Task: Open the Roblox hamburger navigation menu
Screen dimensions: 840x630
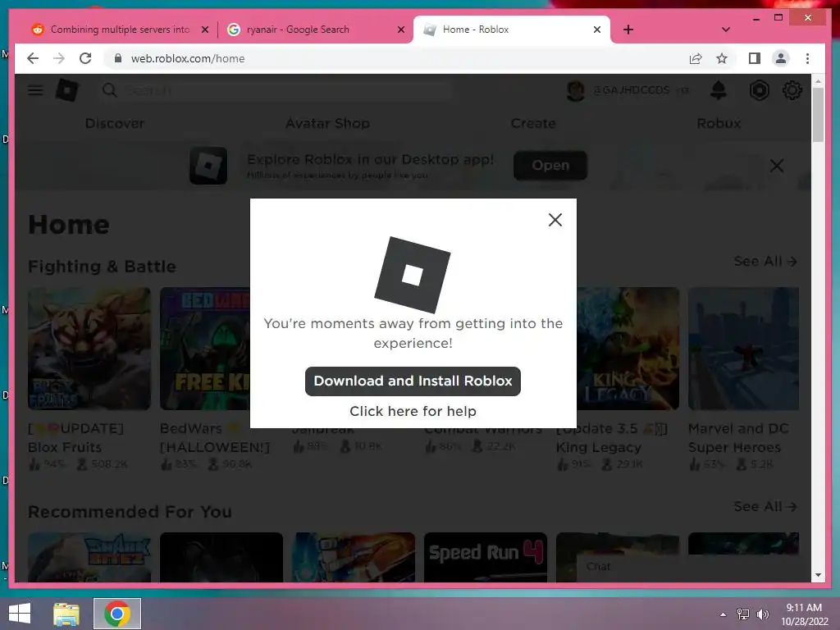Action: 35,90
